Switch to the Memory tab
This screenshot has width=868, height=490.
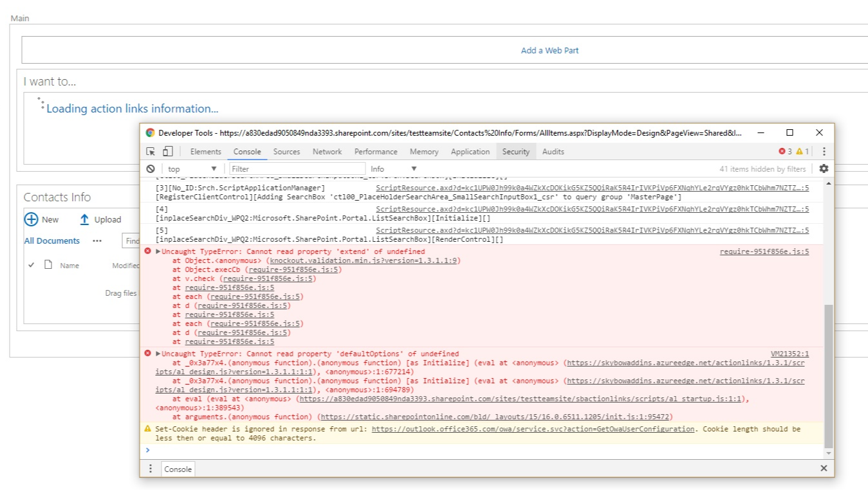(424, 152)
